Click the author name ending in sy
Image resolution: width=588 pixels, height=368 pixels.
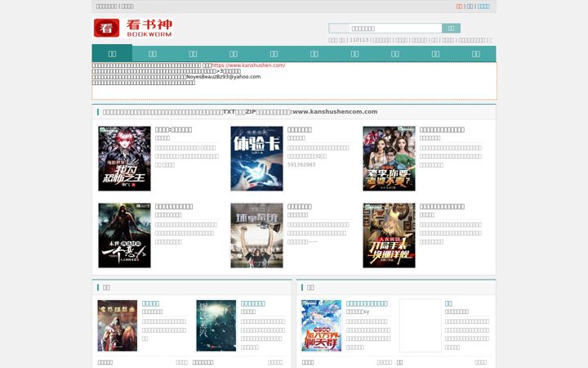point(358,312)
